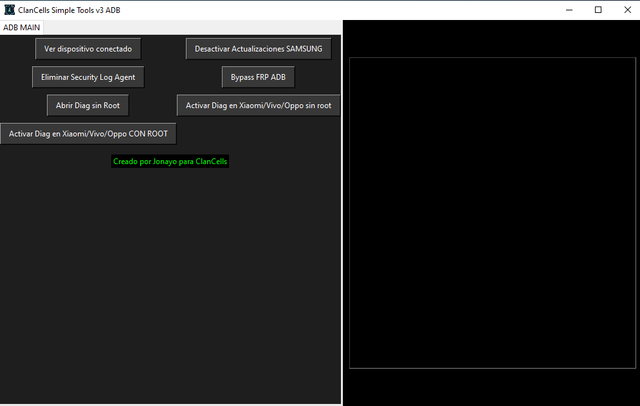640x406 pixels.
Task: Activate Diag on Xiaomi/Vivo/Oppo CON ROOT
Action: click(x=88, y=134)
